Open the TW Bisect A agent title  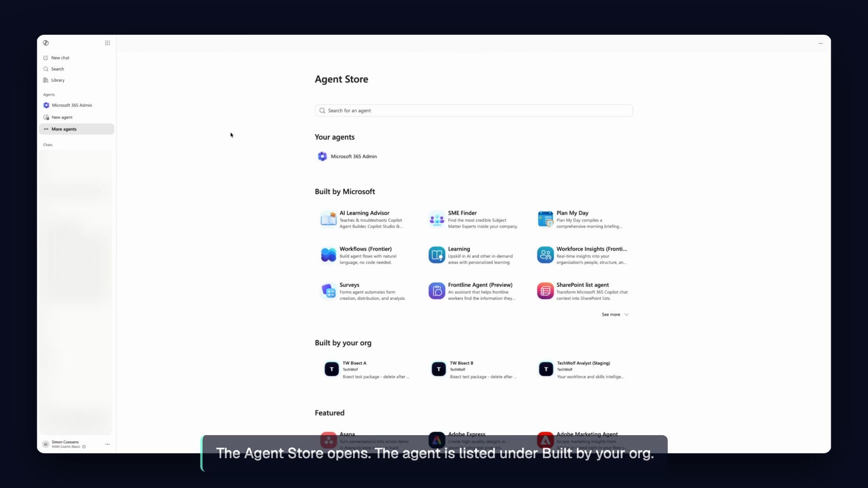[x=354, y=363]
